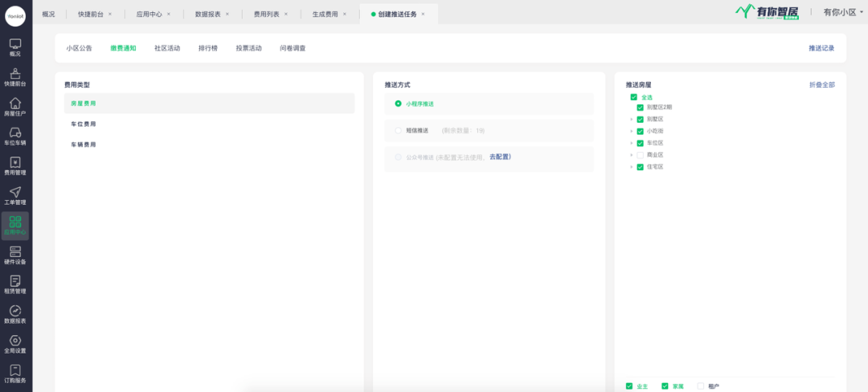The image size is (868, 392).
Task: Switch to the 社区活动 tab
Action: [167, 48]
